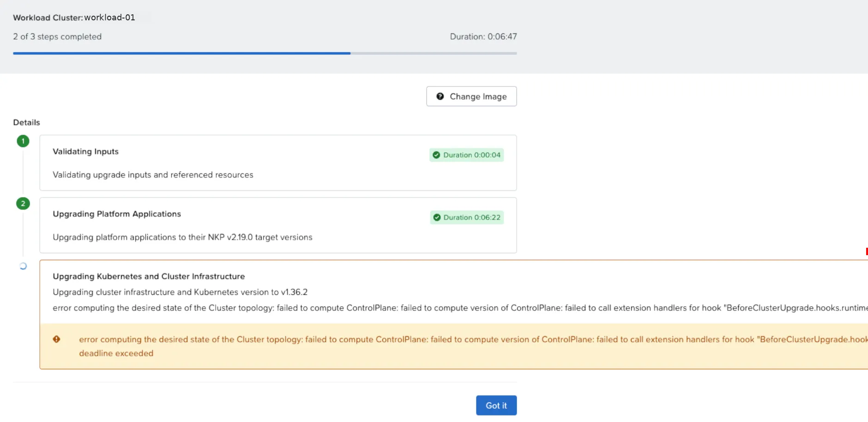
Task: Click the Workload Cluster workload-01 title
Action: point(74,18)
